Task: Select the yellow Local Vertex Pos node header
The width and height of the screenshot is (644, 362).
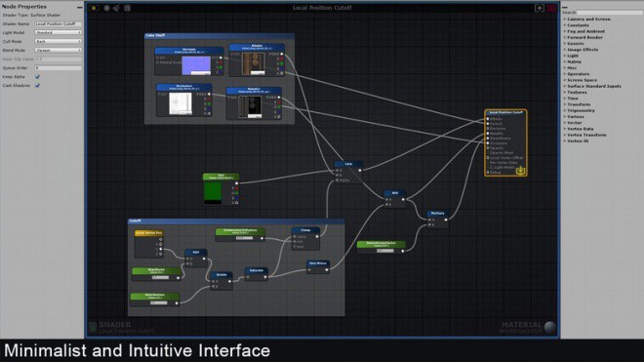Action: (x=148, y=233)
